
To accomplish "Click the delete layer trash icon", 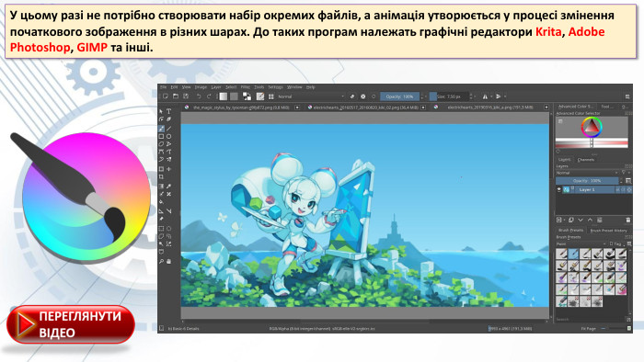I will coord(628,221).
